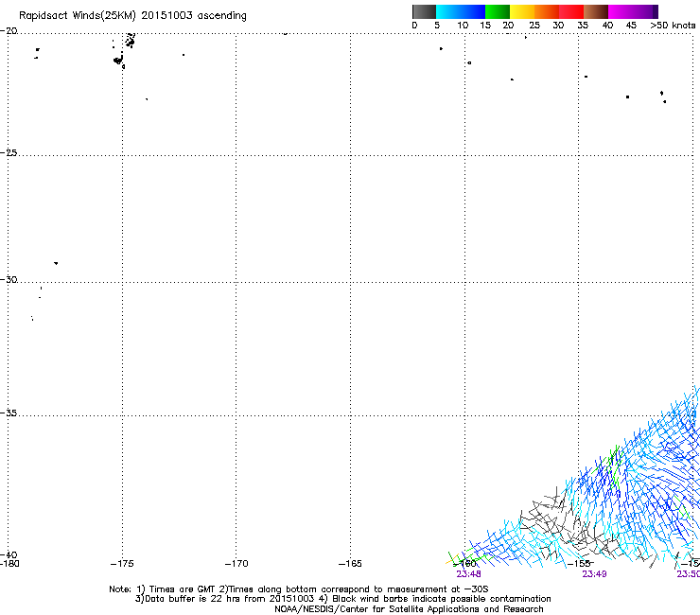This screenshot has width=700, height=615.
Task: Click the brown 35–40 knot color segment
Action: pyautogui.click(x=596, y=11)
